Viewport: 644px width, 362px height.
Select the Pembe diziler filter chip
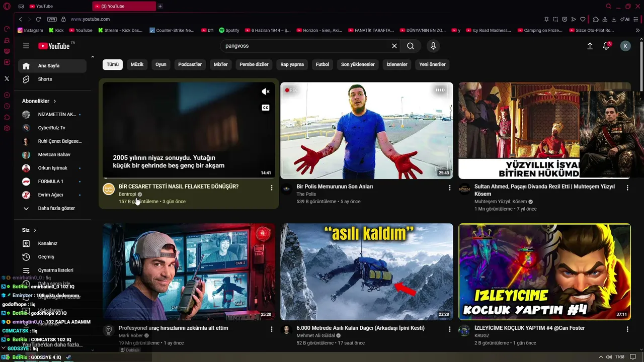coord(254,64)
